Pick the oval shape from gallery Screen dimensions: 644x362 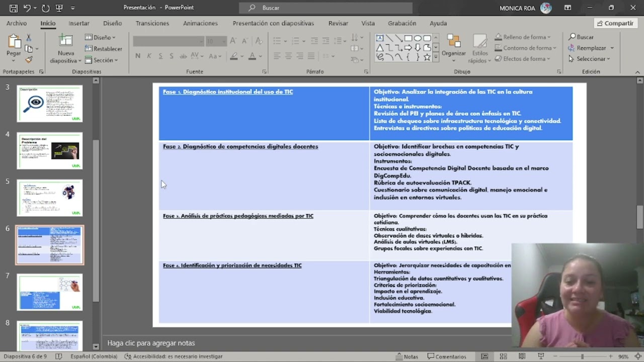click(418, 38)
